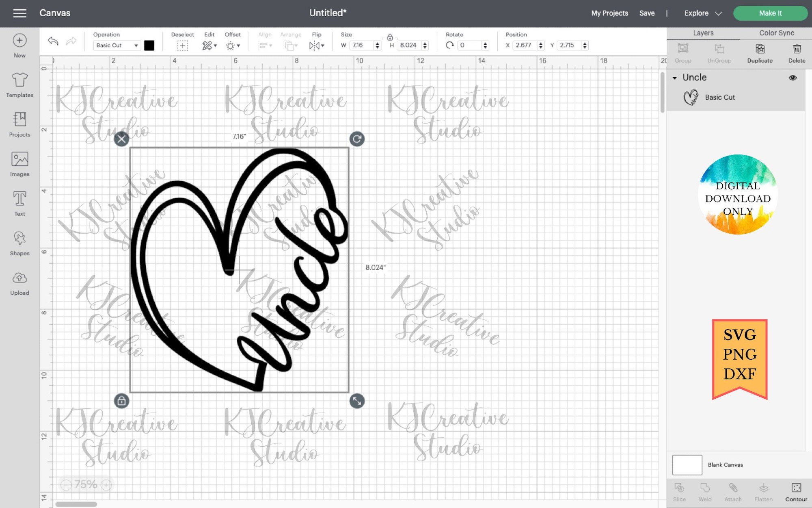812x508 pixels.
Task: Select the Text tool in the sidebar
Action: [x=19, y=202]
